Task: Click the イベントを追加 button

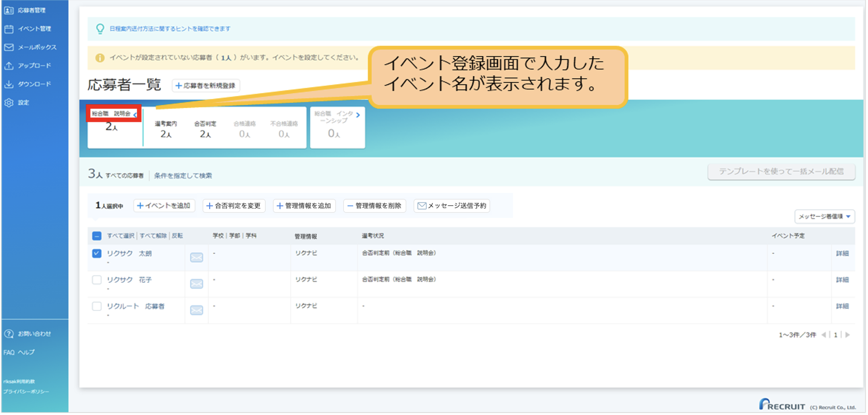Action: coord(164,206)
